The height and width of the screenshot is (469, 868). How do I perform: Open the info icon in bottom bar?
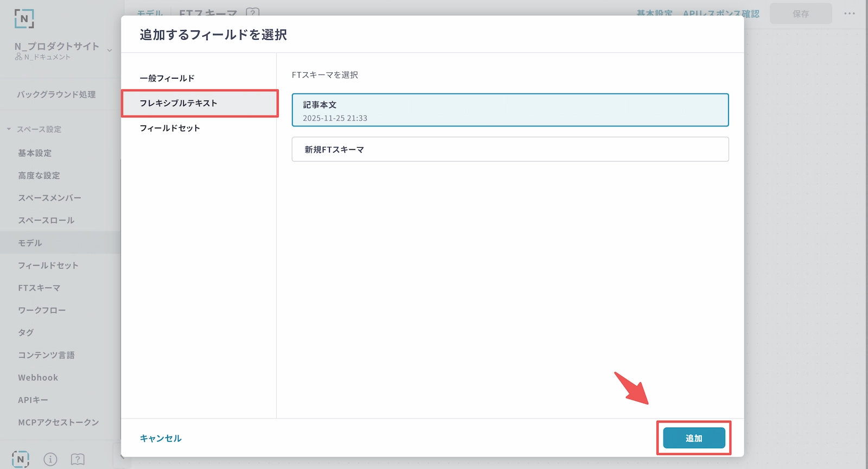point(50,459)
